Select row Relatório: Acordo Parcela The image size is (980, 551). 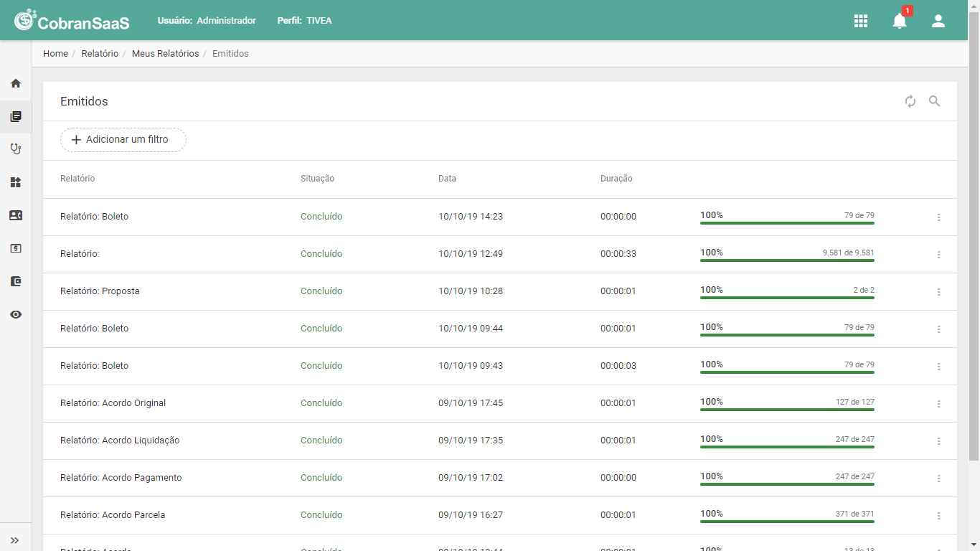[500, 515]
